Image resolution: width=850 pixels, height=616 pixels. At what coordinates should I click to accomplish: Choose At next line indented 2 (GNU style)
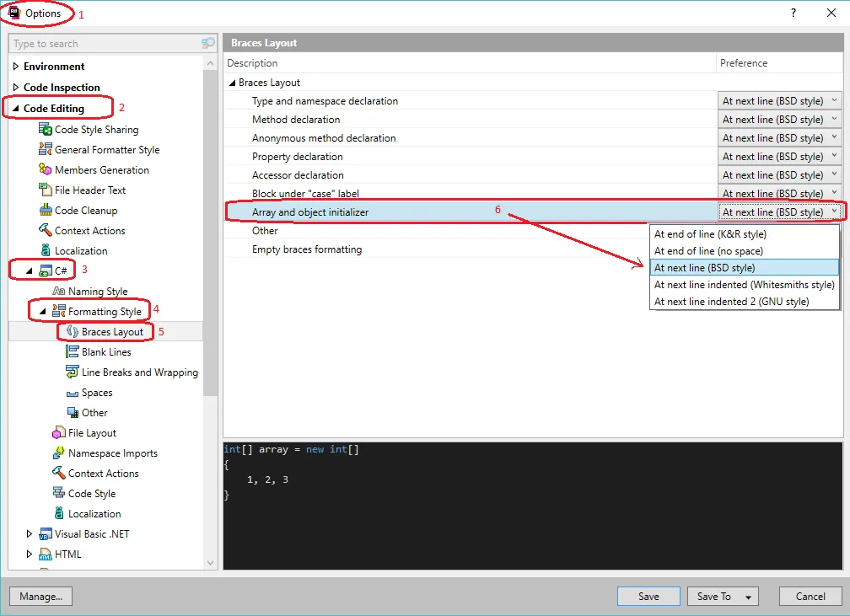click(745, 301)
